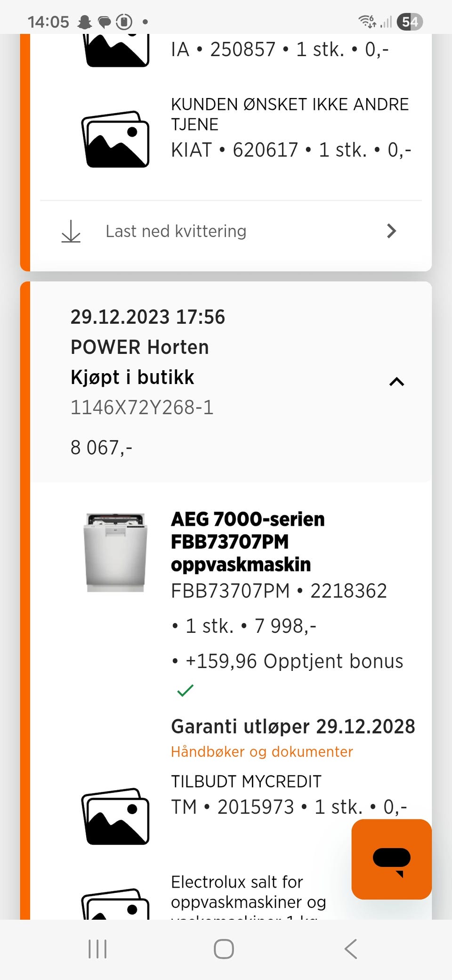The height and width of the screenshot is (980, 452).
Task: Tap the battery indicator in status bar
Action: pyautogui.click(x=410, y=22)
